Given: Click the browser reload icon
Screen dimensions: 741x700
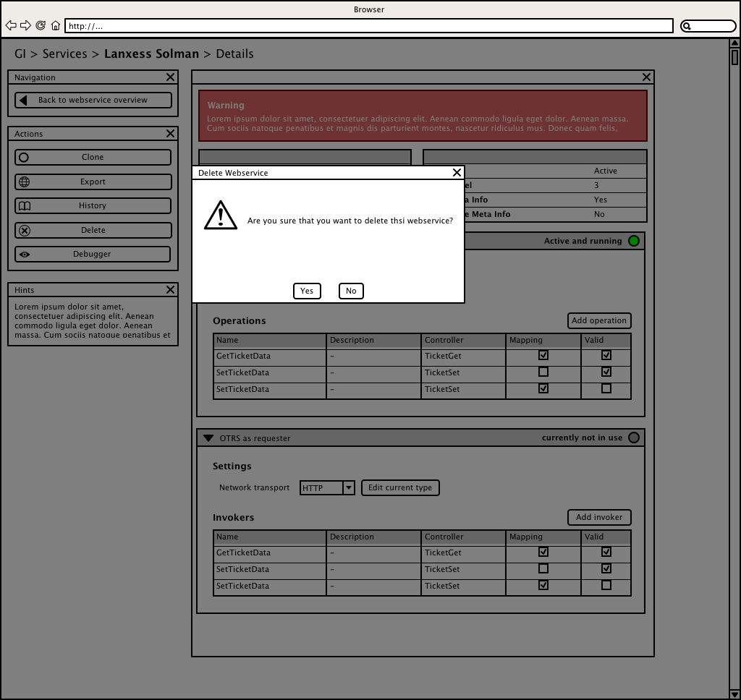Looking at the screenshot, I should [x=41, y=26].
